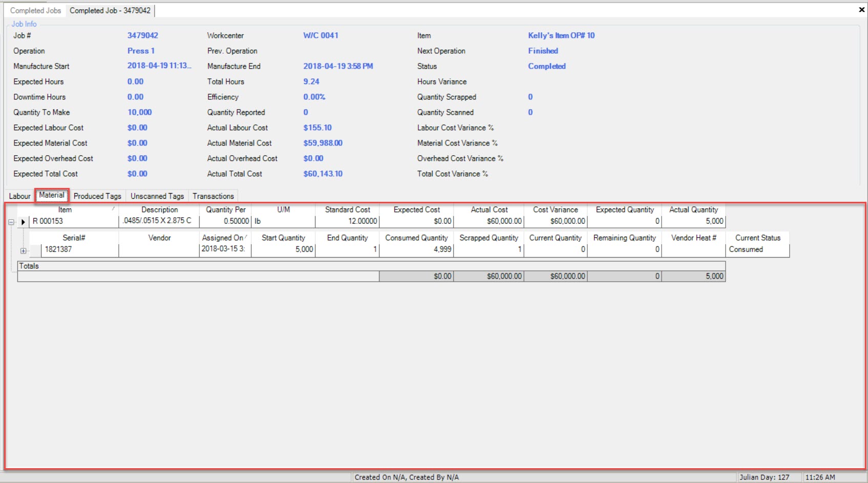Click Actual Labour Cost value $155.10

coord(317,128)
